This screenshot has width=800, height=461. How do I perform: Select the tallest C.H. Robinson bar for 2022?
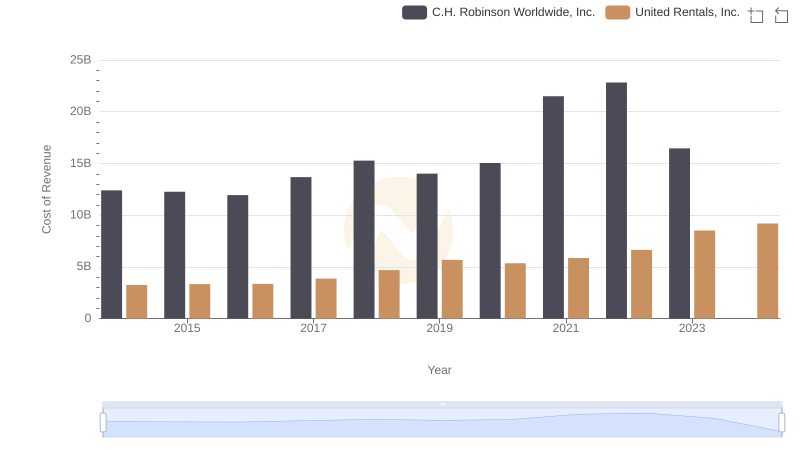pyautogui.click(x=616, y=200)
